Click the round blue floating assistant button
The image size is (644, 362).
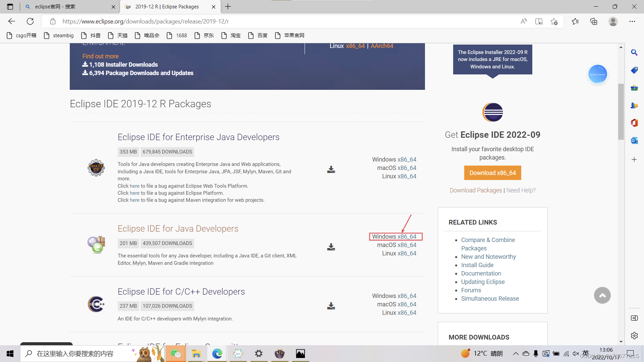tap(597, 74)
